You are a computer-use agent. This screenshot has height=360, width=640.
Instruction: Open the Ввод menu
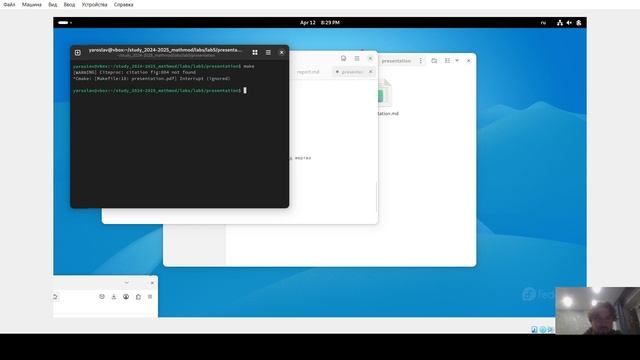(69, 4)
